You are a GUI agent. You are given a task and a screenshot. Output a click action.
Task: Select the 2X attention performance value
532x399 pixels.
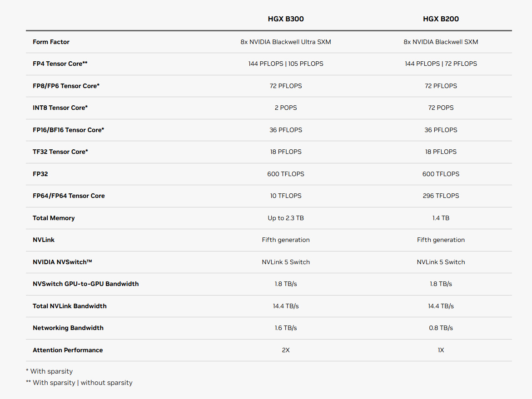click(286, 350)
